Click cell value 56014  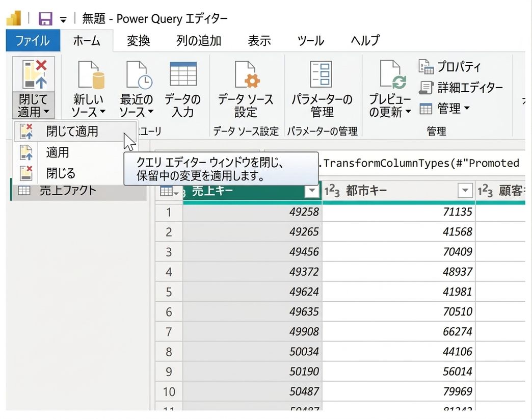point(458,372)
